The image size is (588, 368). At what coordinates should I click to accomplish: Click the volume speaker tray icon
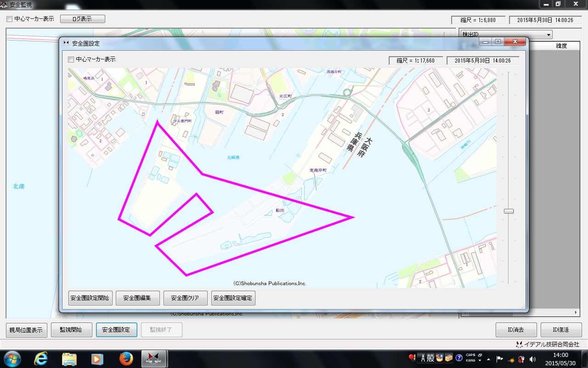point(532,359)
